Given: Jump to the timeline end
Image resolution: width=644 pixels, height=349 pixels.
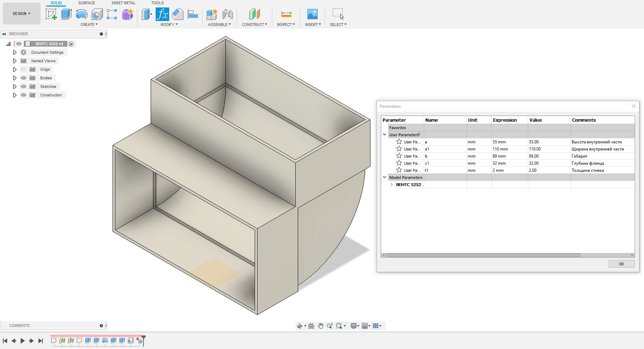Looking at the screenshot, I should [41, 341].
